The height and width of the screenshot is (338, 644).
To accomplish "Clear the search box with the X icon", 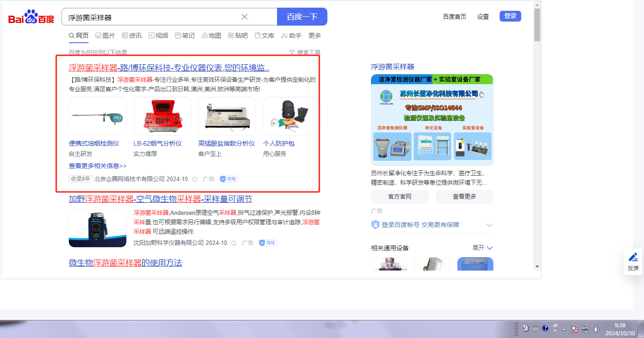I will [x=245, y=17].
